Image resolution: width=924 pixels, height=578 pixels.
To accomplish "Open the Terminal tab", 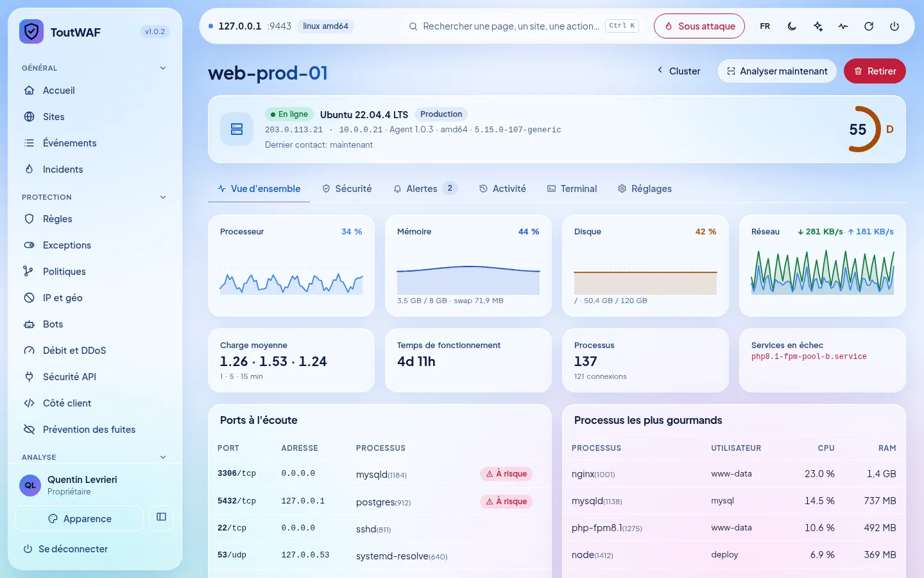I will 572,189.
